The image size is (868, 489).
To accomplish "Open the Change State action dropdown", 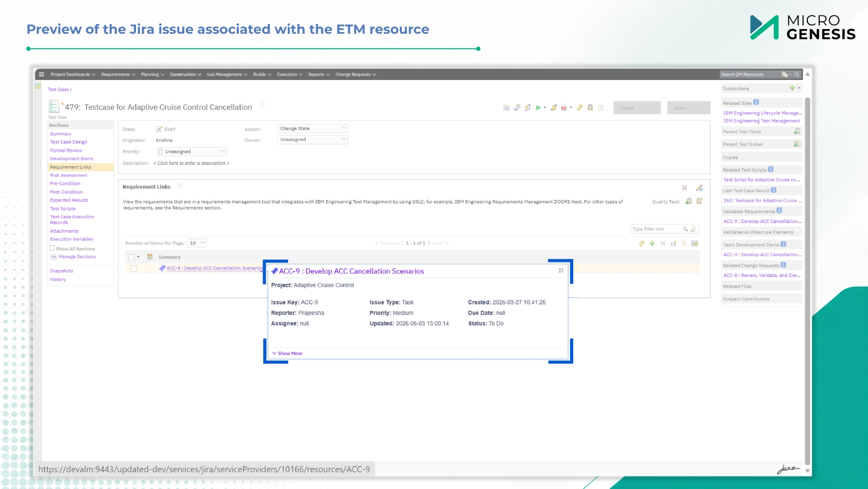I will [x=313, y=128].
